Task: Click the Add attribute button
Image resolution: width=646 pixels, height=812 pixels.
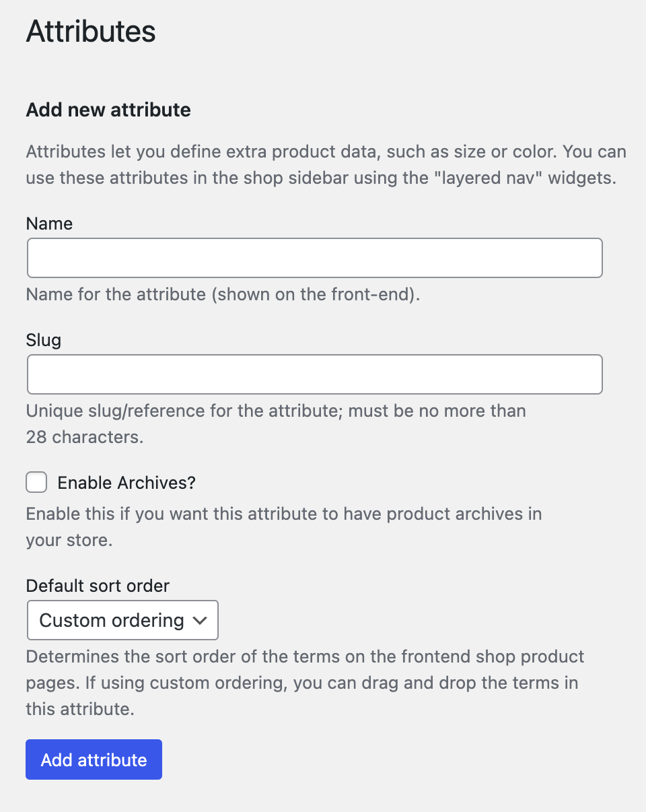Action: 94,759
